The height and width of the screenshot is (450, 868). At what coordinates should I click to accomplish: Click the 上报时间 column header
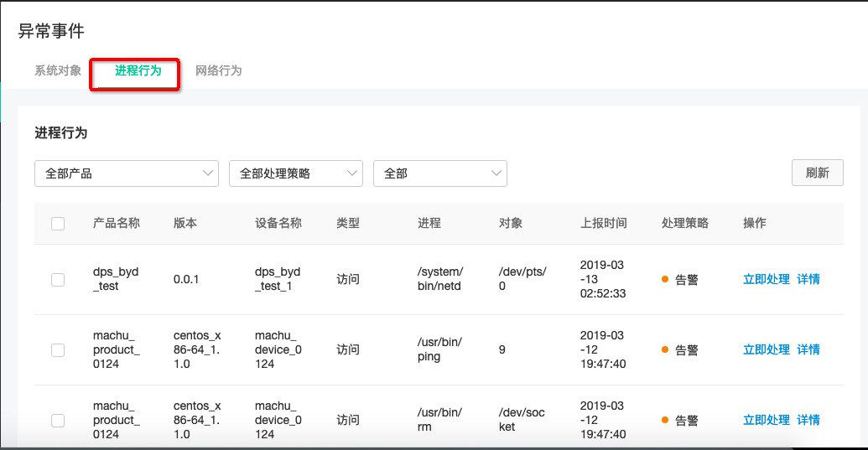(x=603, y=224)
